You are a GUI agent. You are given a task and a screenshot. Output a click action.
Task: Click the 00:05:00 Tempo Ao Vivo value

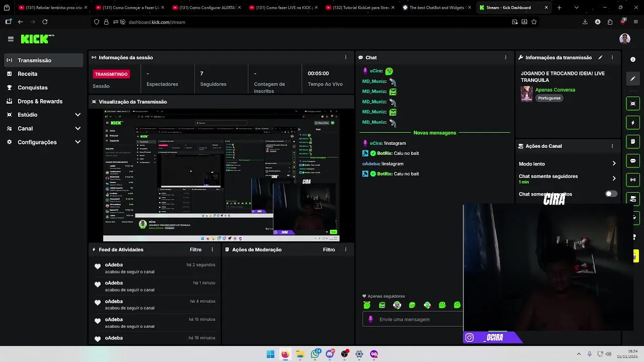click(318, 73)
